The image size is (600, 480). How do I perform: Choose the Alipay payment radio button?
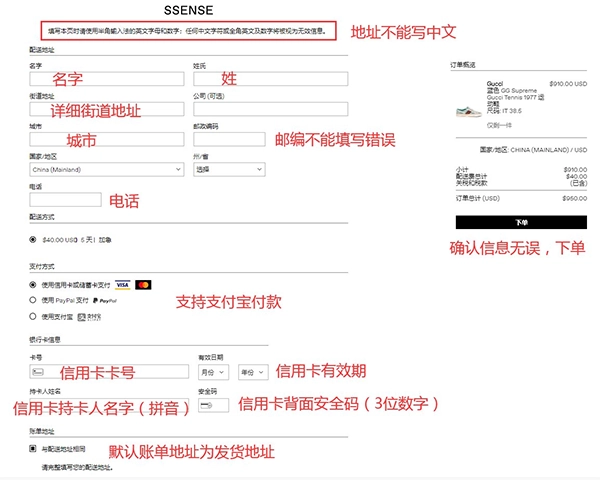(33, 316)
